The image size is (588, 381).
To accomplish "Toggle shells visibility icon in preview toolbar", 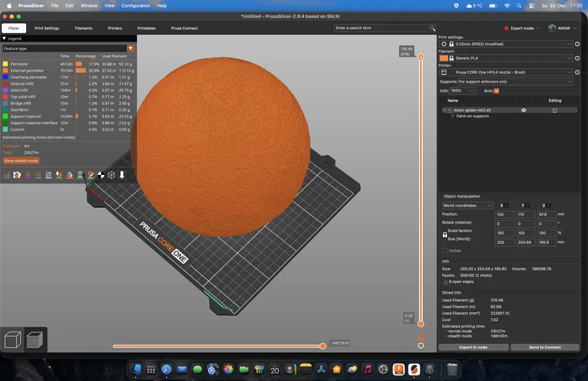I will 111,174.
